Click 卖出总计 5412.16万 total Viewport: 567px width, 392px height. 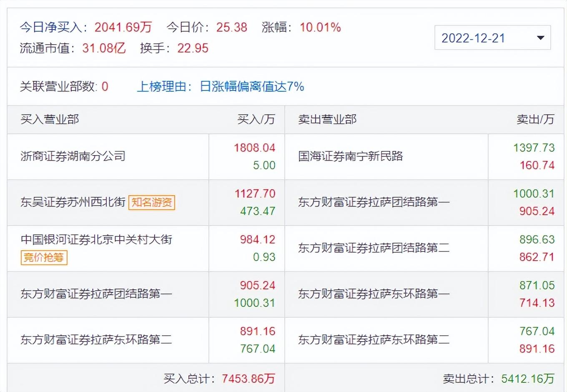pyautogui.click(x=499, y=378)
